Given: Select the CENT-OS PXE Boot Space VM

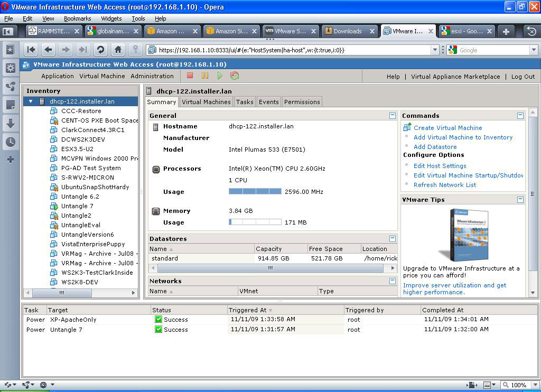Looking at the screenshot, I should point(100,120).
